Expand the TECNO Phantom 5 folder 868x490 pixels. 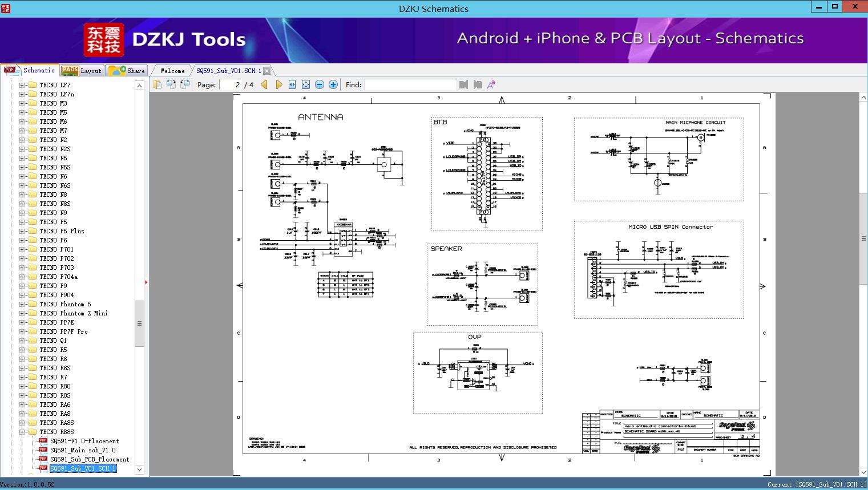coord(22,304)
